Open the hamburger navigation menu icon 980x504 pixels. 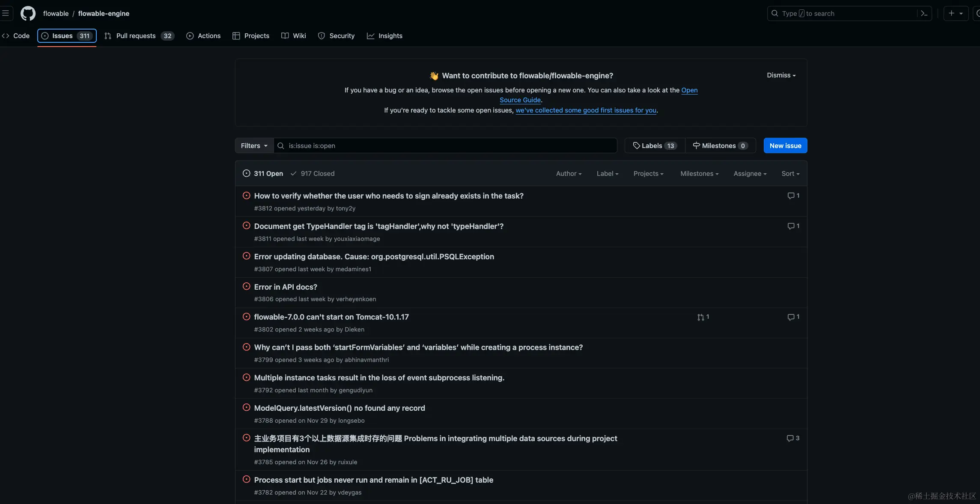point(6,13)
